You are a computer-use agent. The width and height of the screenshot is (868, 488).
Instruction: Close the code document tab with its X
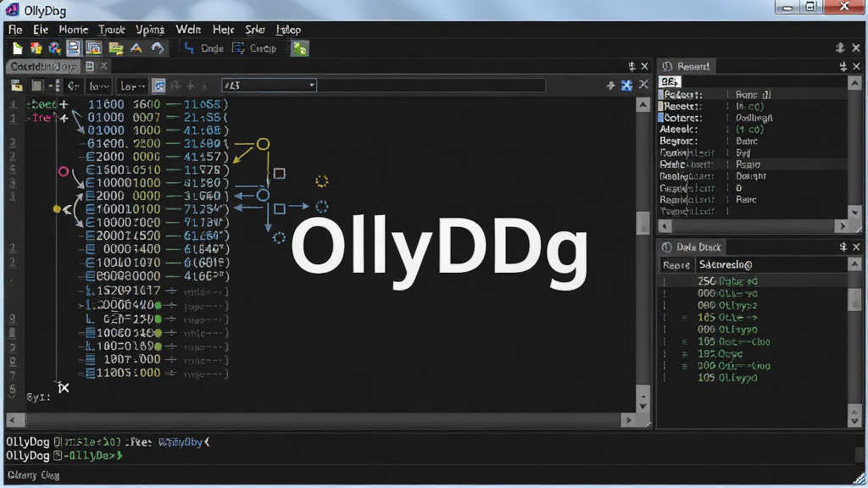pyautogui.click(x=103, y=66)
